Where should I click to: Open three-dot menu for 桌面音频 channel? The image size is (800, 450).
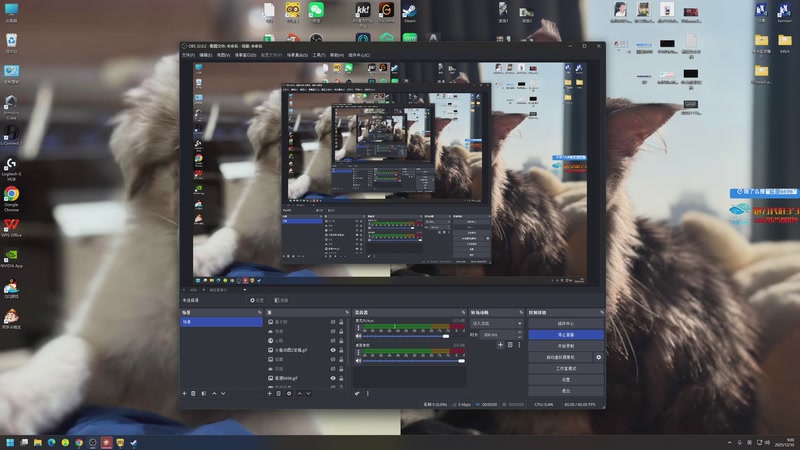358,352
